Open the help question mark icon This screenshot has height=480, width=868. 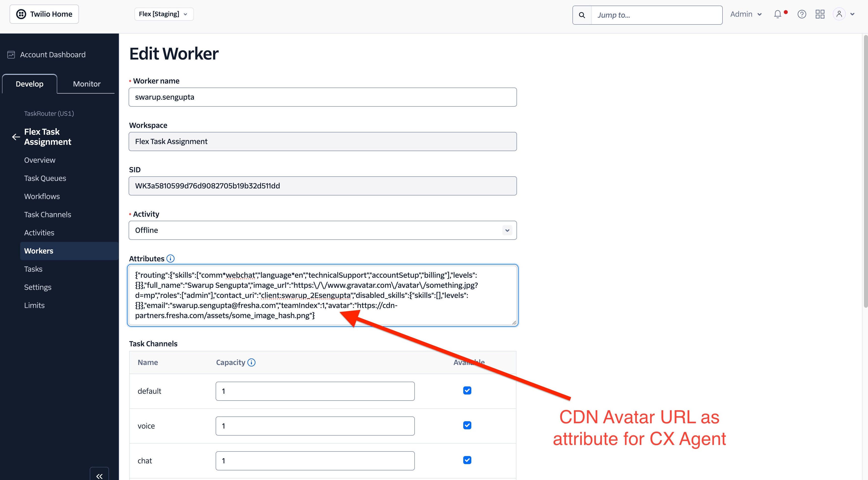tap(802, 14)
